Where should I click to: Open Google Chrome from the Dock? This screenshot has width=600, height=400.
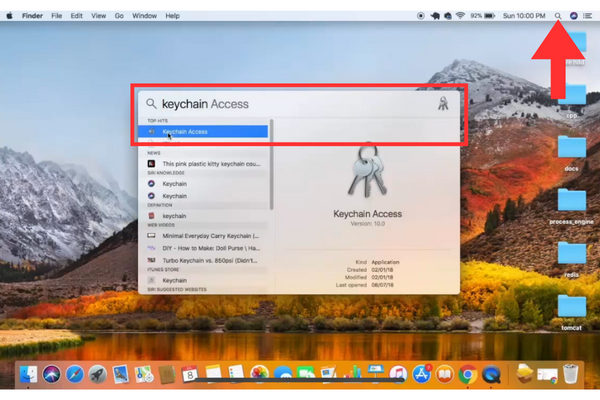click(x=468, y=374)
